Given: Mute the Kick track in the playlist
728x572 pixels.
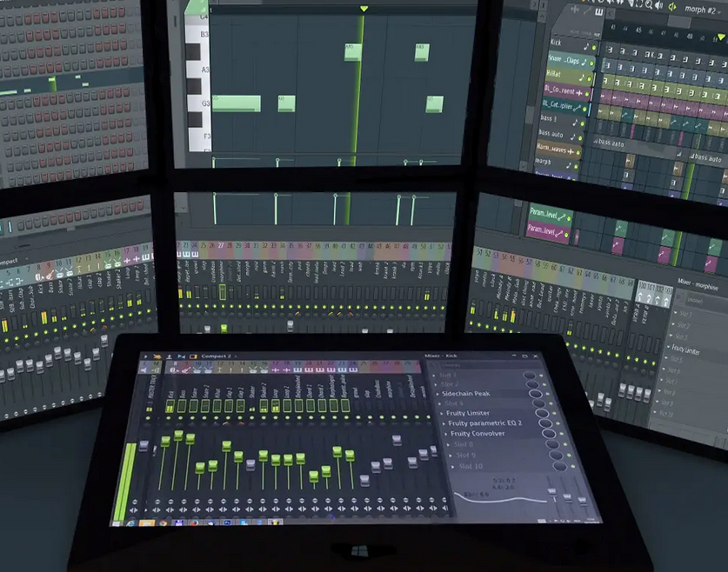Looking at the screenshot, I should tap(594, 48).
